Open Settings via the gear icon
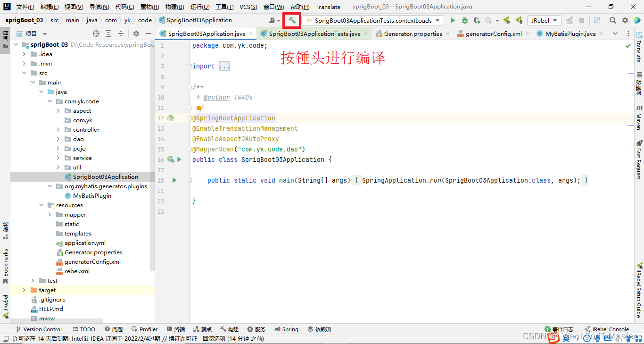Viewport: 644px width, 344px height. (x=625, y=20)
